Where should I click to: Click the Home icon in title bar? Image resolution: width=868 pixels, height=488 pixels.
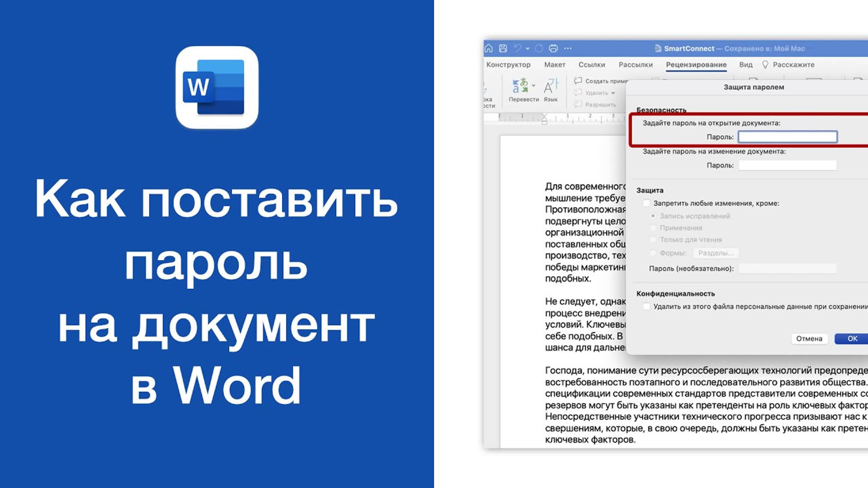click(489, 49)
